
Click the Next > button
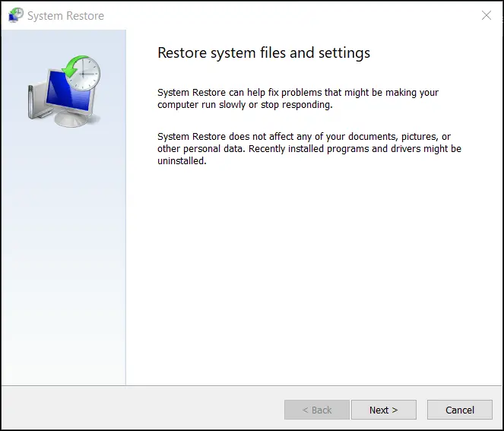[x=383, y=410]
